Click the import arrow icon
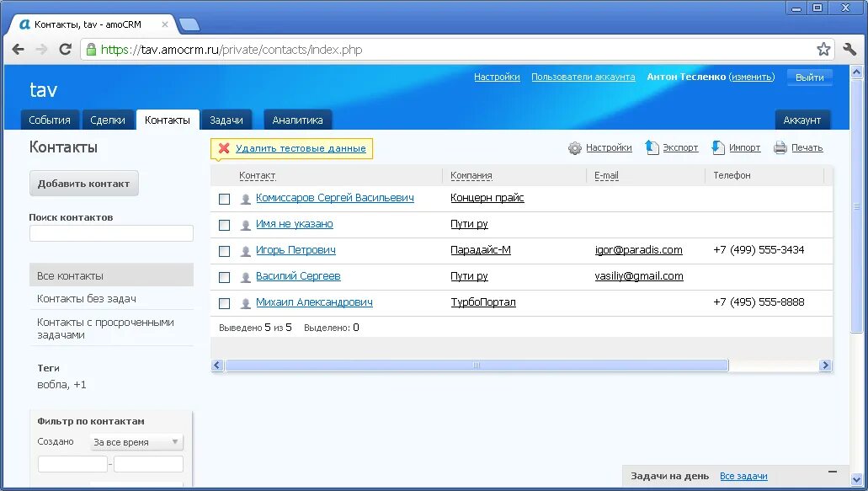Screen dimensions: 868x491 click(x=717, y=147)
